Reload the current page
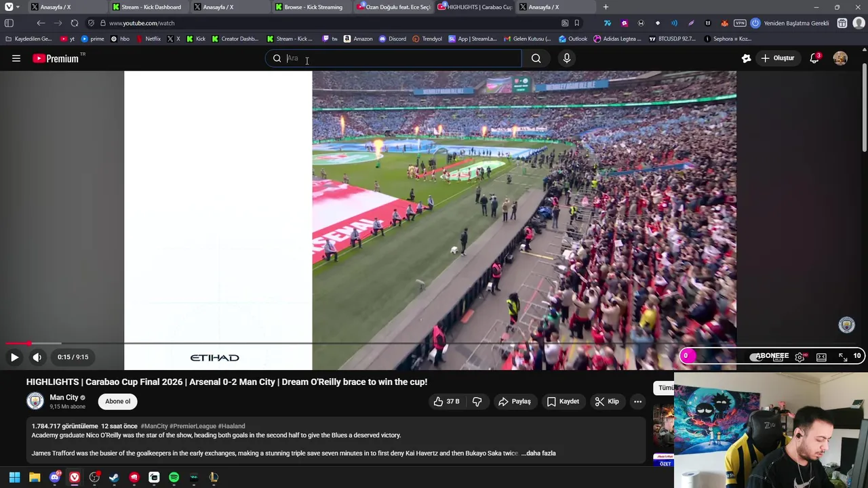Viewport: 868px width, 488px height. [x=75, y=23]
